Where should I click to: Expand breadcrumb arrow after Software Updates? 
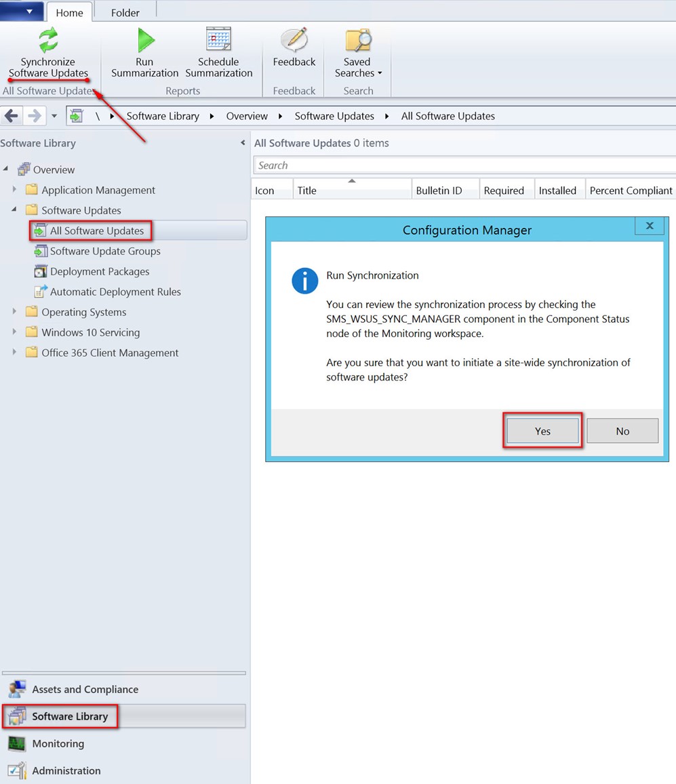click(x=387, y=116)
